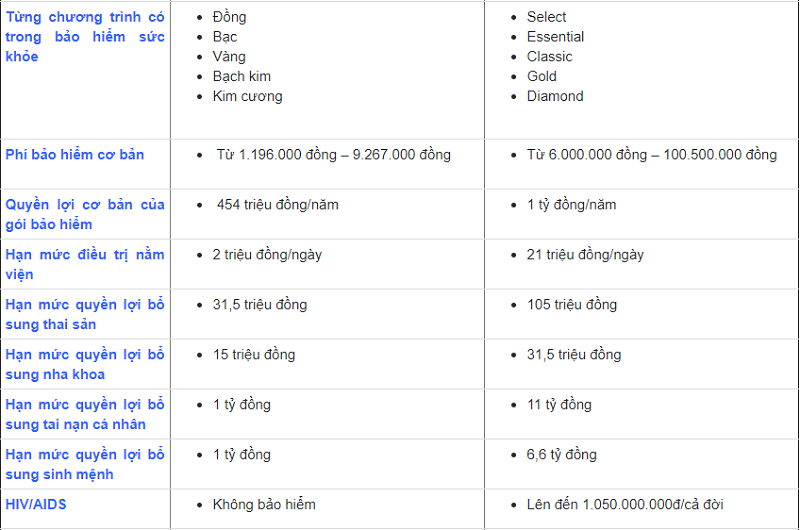Click the "HIV/AIDS" row heading

coord(36,505)
